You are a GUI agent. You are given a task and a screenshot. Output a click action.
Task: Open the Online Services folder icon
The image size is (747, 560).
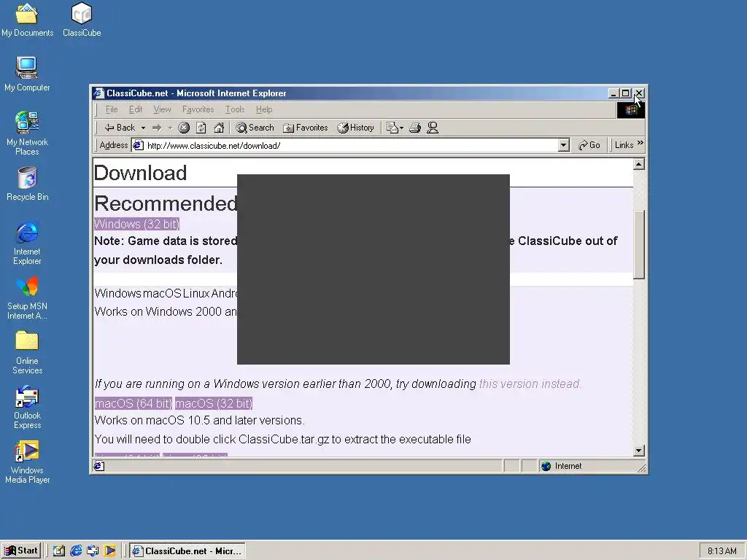[27, 352]
